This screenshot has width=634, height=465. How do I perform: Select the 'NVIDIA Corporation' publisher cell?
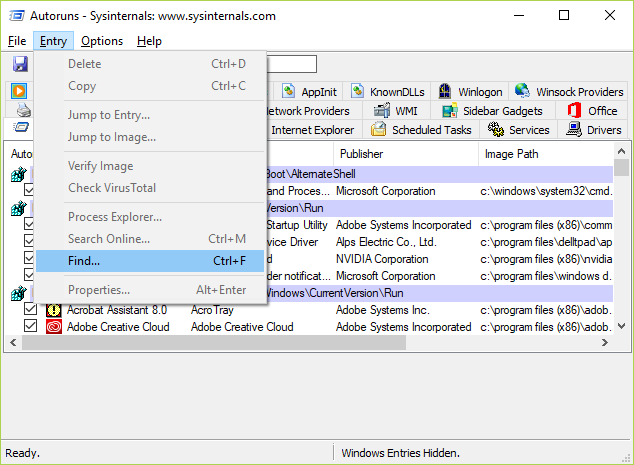click(382, 259)
